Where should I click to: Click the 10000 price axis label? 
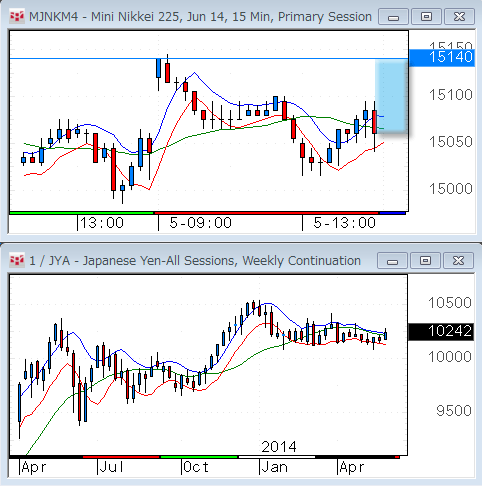450,357
